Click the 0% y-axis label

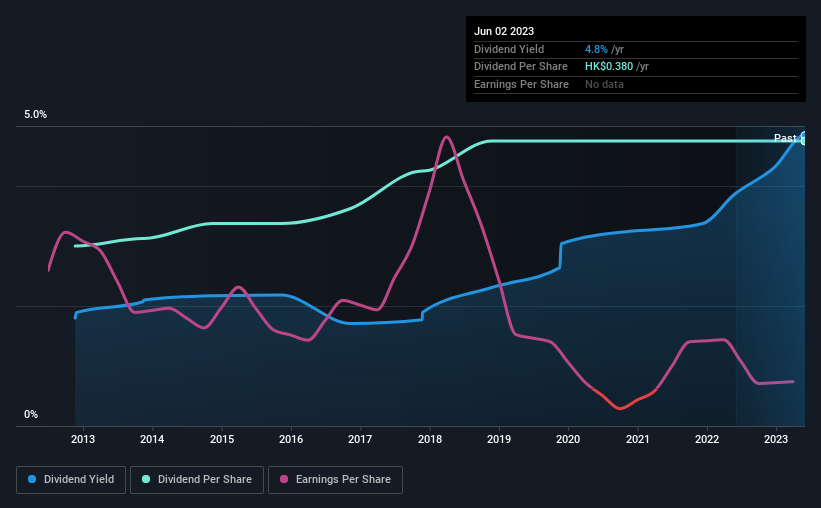[x=31, y=414]
